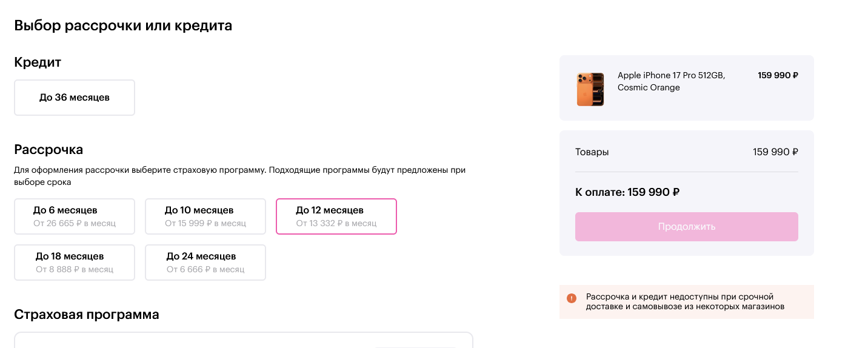Pick the До 24 месяцев installment term
The height and width of the screenshot is (348, 868).
click(205, 263)
